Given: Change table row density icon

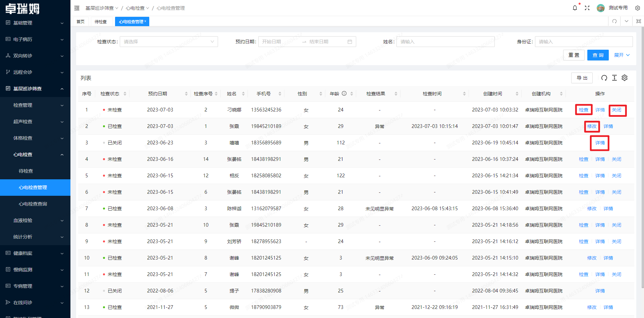Looking at the screenshot, I should (x=614, y=78).
